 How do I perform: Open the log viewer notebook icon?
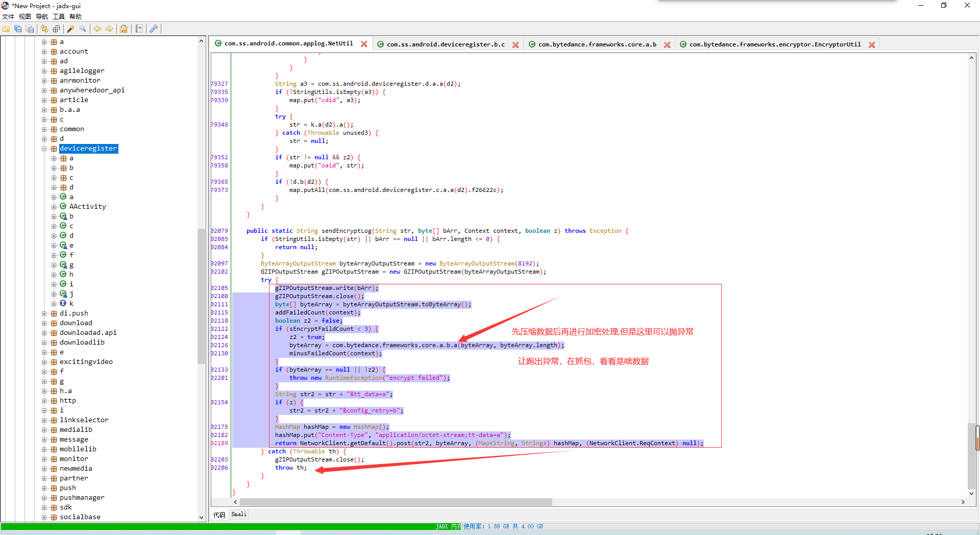coord(139,29)
